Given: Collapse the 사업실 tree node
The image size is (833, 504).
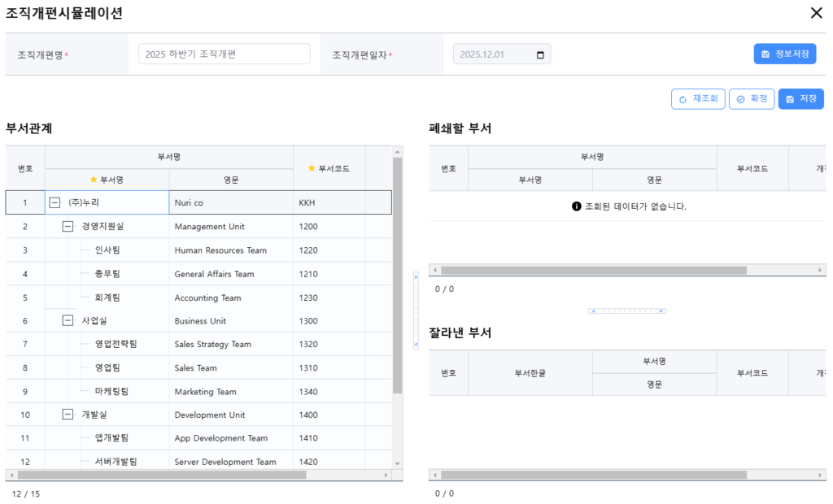Looking at the screenshot, I should tap(68, 320).
